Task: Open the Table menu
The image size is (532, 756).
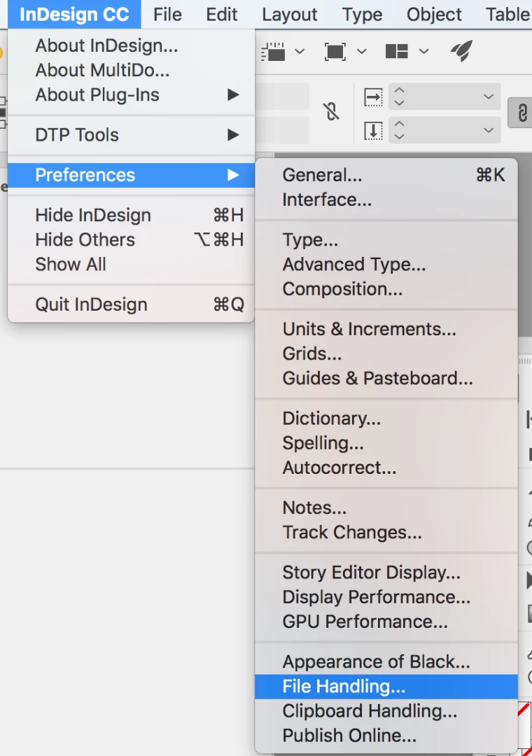Action: click(507, 15)
